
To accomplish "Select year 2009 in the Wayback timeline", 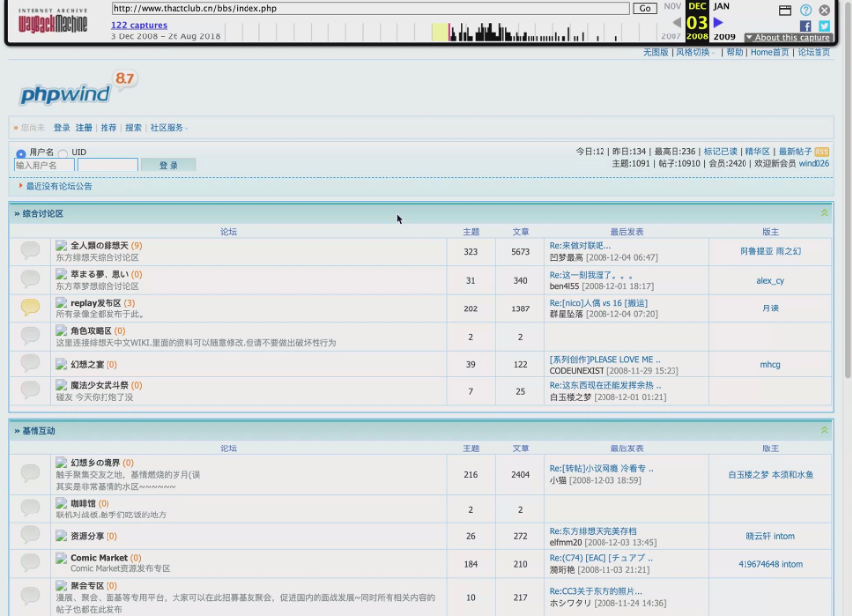I will pos(724,36).
